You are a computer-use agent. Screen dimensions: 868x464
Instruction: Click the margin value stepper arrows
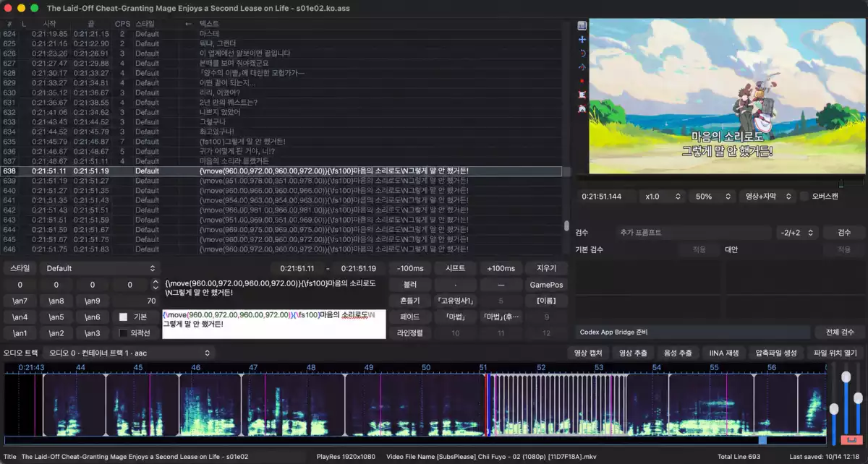[155, 285]
